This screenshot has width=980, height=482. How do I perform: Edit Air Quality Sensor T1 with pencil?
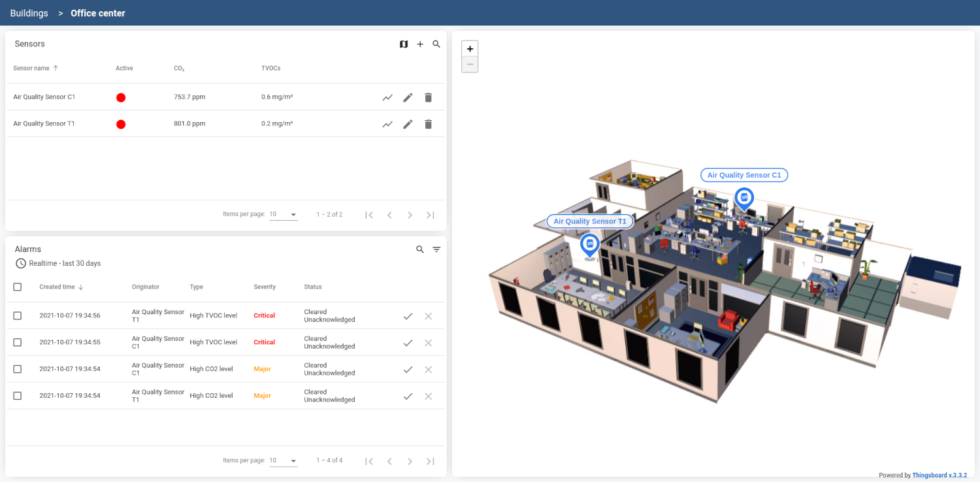408,124
